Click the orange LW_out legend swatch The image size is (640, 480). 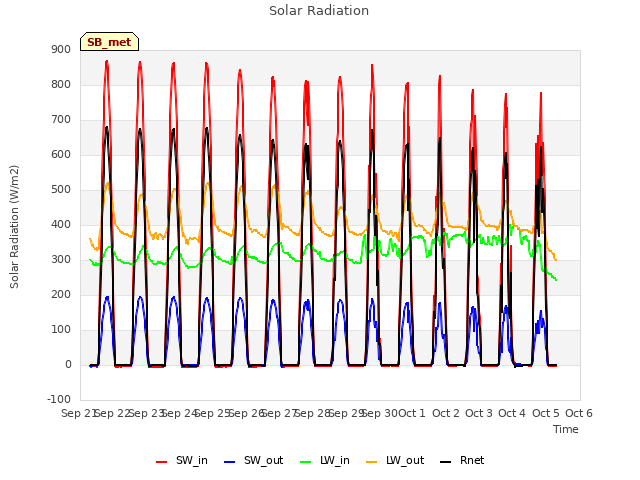(x=372, y=462)
